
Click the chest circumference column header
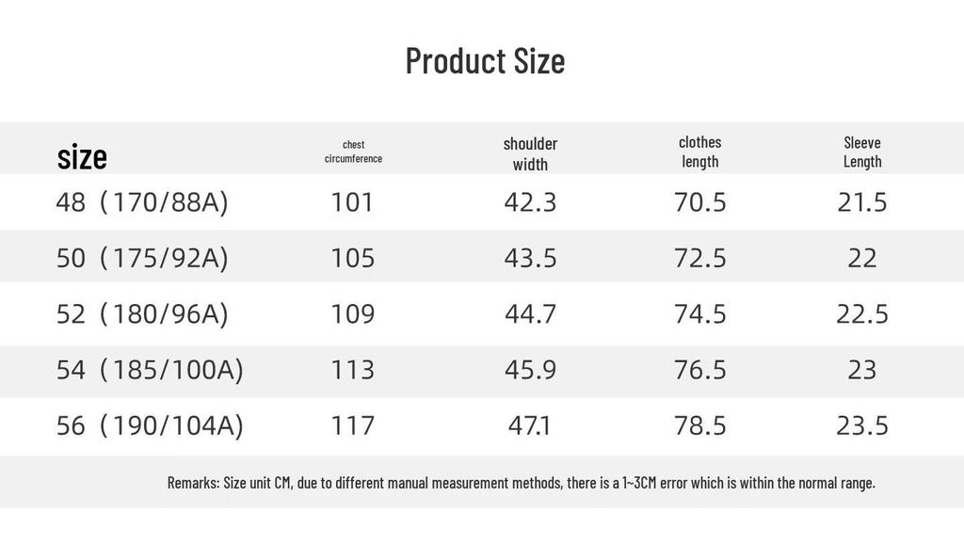point(354,152)
